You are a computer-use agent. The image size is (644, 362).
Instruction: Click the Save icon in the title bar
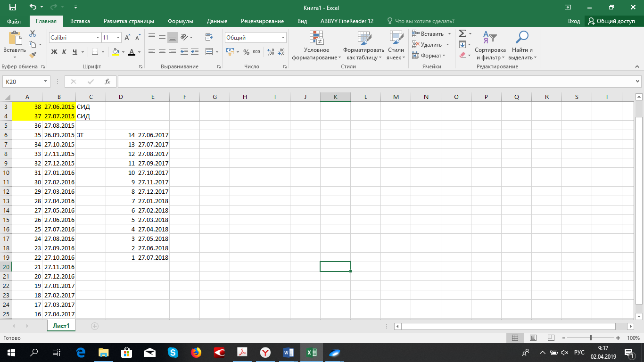(13, 7)
